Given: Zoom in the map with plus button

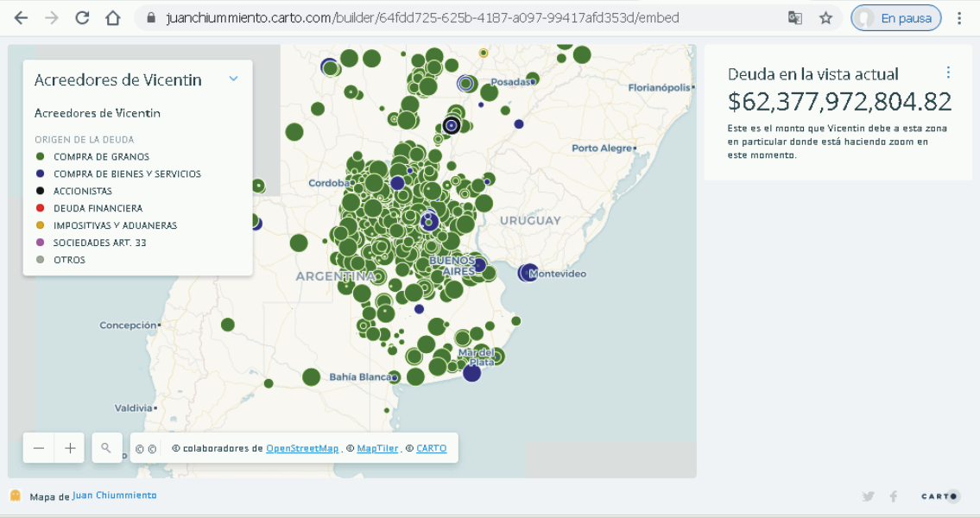Looking at the screenshot, I should [70, 448].
